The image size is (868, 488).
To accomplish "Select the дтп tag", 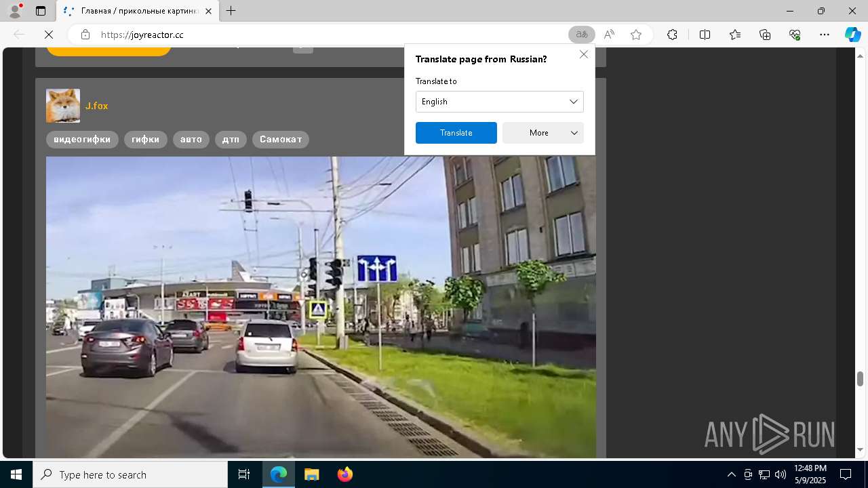I will click(231, 140).
